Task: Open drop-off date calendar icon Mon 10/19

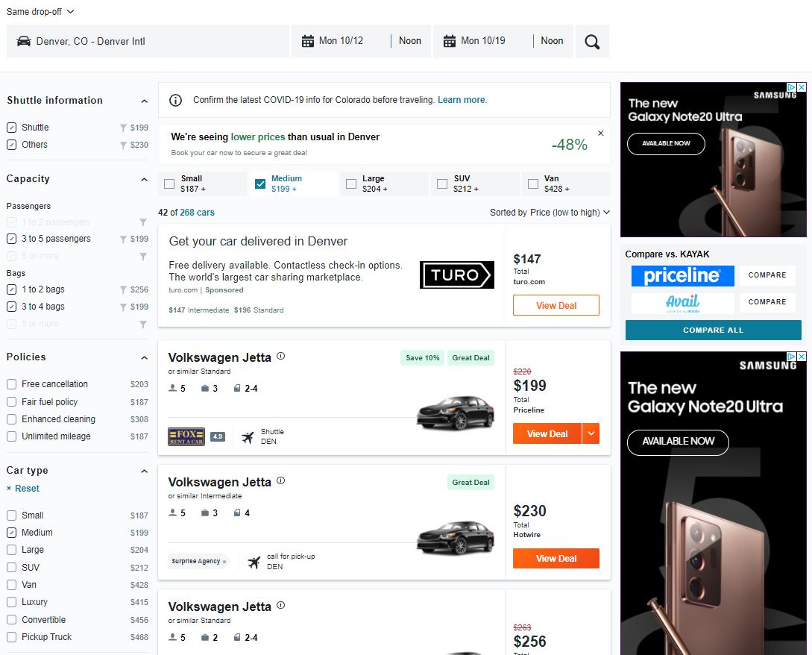Action: (450, 41)
